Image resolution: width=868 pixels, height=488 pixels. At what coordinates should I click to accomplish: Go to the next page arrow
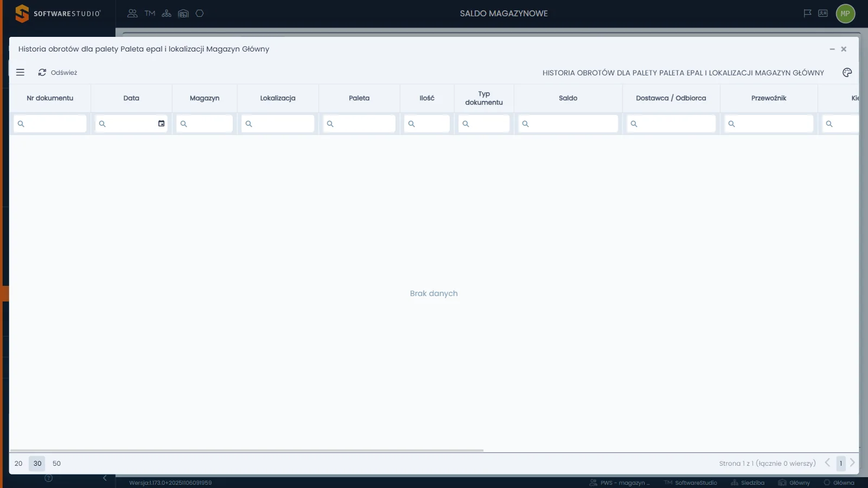[x=852, y=463]
